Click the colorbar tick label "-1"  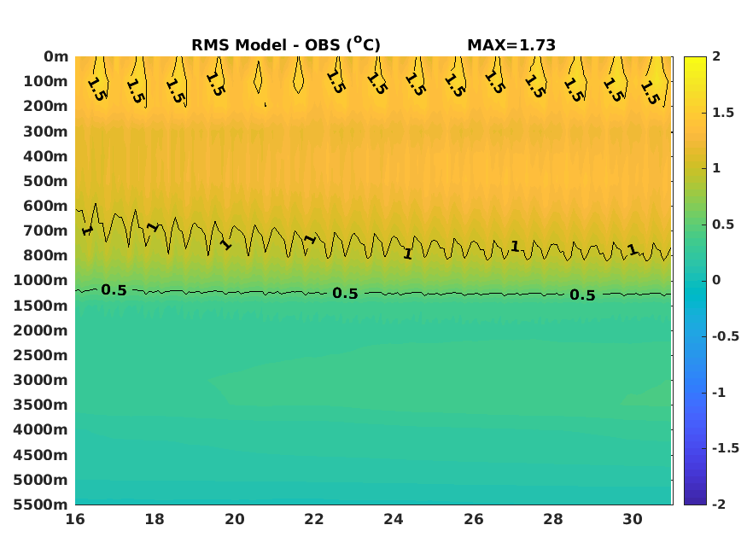[719, 393]
